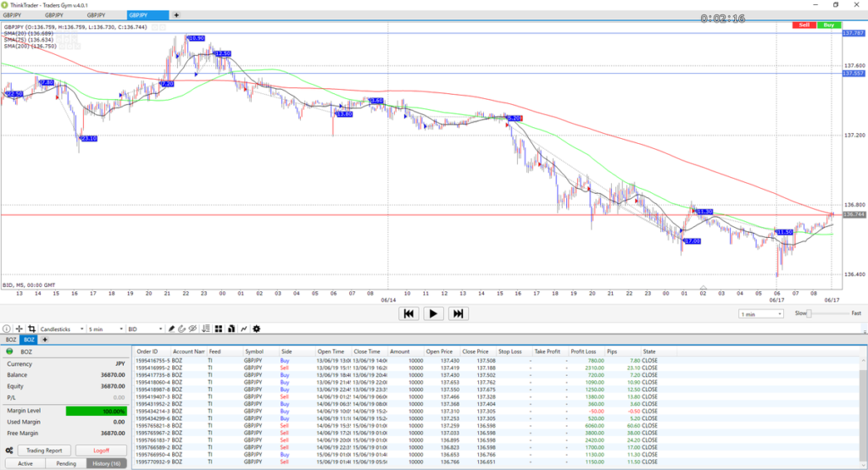Open the pencil drawing tools icon
Viewport: 868px width, 470px height.
[x=171, y=329]
